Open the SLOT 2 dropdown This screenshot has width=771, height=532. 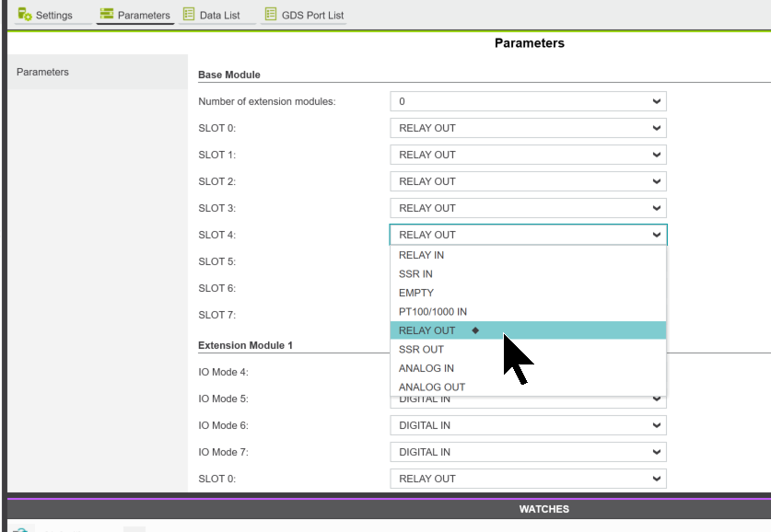click(x=528, y=181)
